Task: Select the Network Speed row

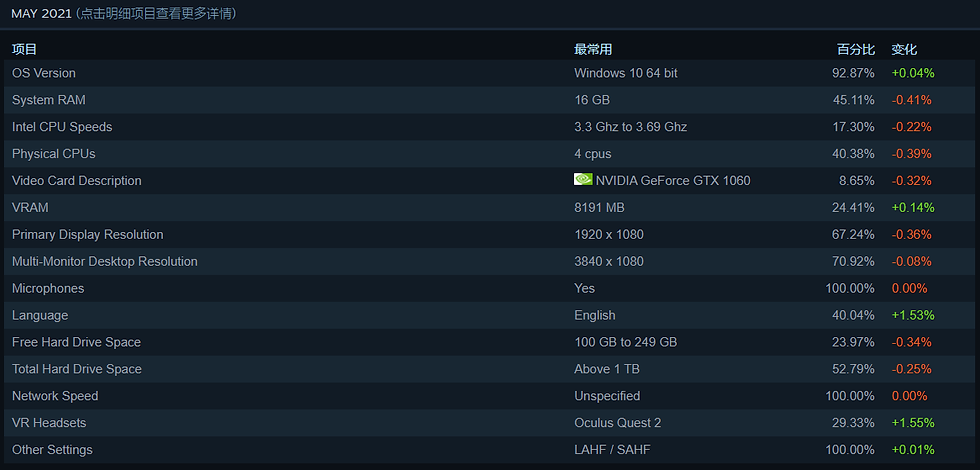Action: 490,396
